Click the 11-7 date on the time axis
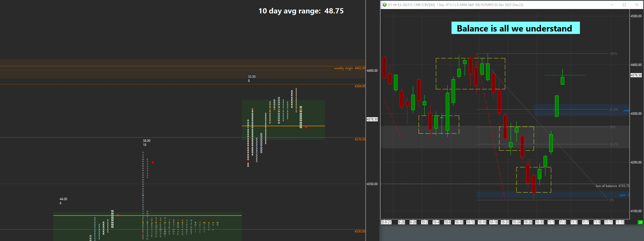The height and width of the screenshot is (241, 644). (585, 222)
